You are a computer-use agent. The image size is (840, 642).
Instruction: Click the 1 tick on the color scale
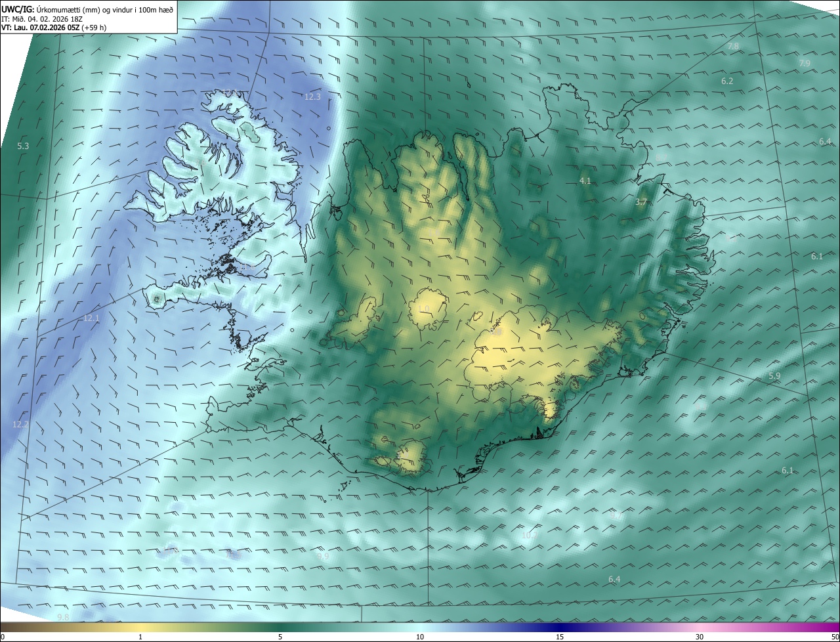click(140, 637)
